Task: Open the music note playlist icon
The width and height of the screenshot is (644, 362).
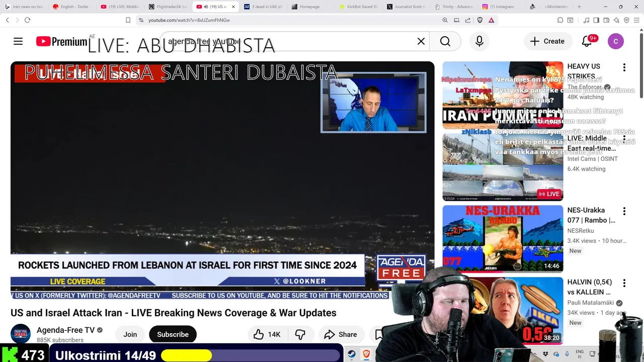Action: [x=586, y=20]
